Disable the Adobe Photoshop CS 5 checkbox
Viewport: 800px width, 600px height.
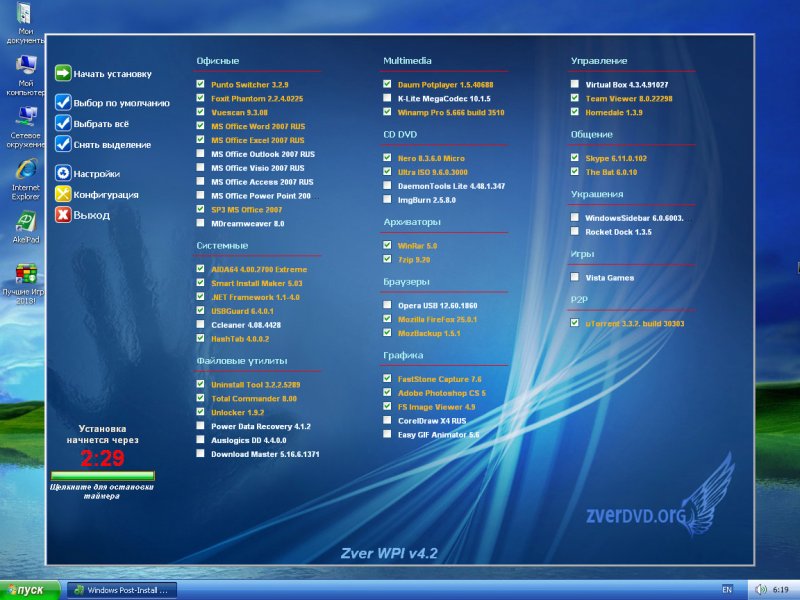(x=387, y=392)
